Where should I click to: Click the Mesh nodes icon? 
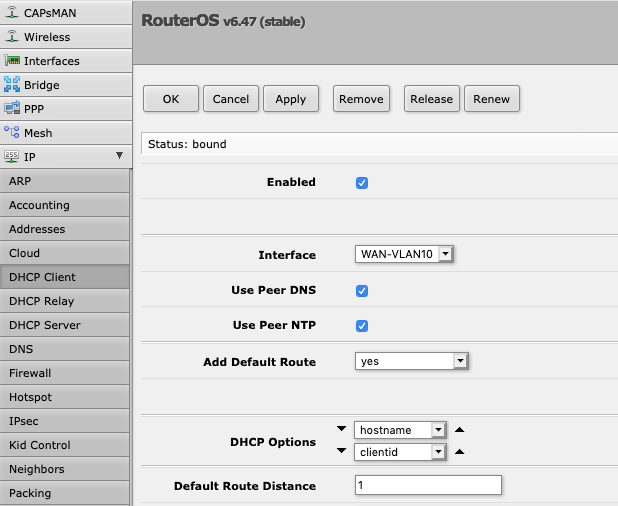coord(12,132)
